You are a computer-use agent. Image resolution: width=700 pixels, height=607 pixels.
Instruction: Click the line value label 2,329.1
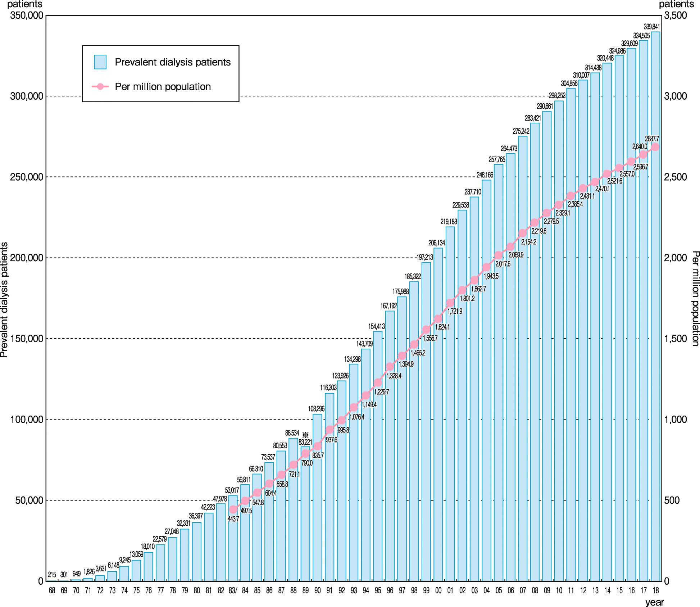click(563, 213)
